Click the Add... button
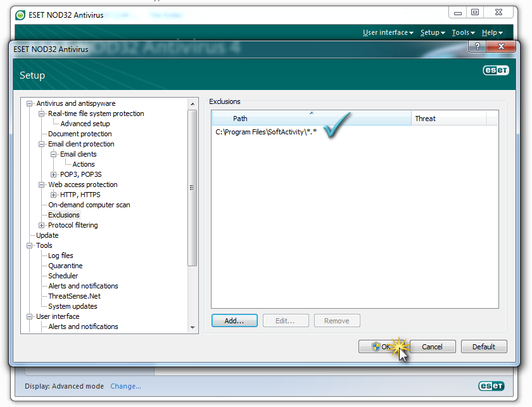Screen dimensions: 532x407 pyautogui.click(x=234, y=321)
